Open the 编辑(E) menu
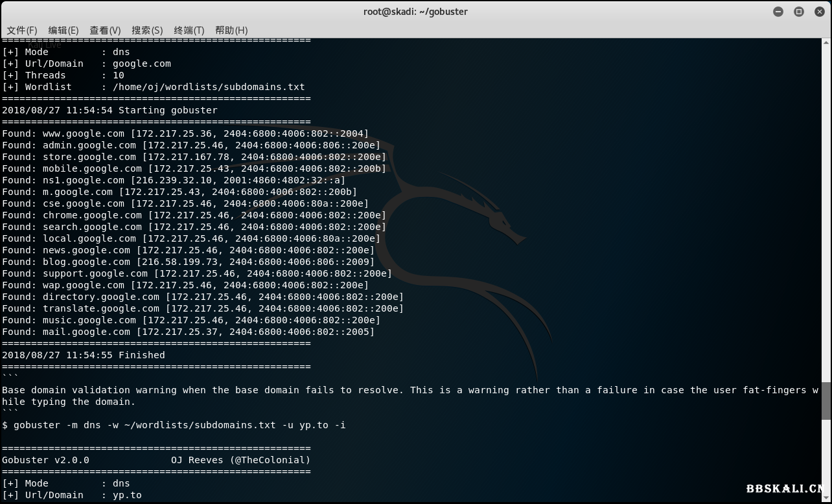The width and height of the screenshot is (832, 504). (64, 30)
